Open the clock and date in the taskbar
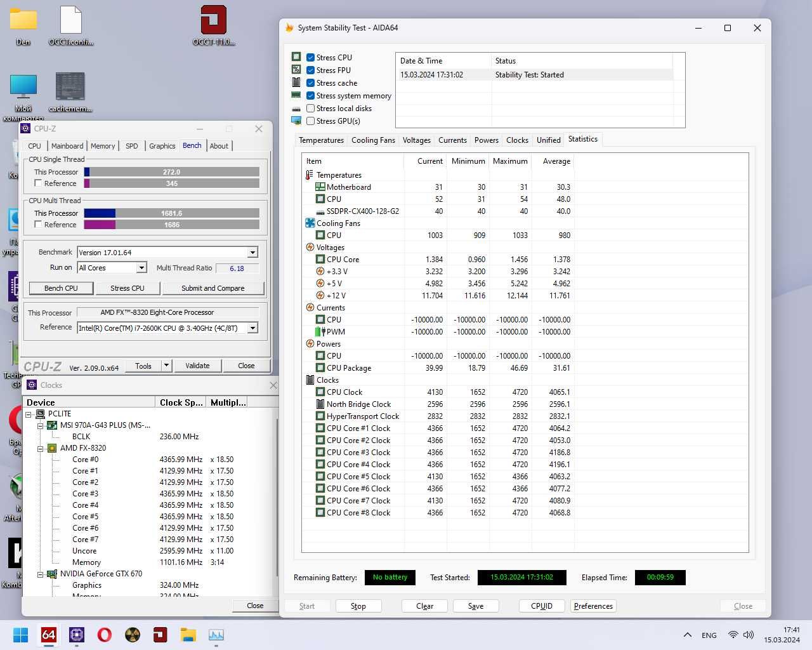The height and width of the screenshot is (650, 812). 782,635
